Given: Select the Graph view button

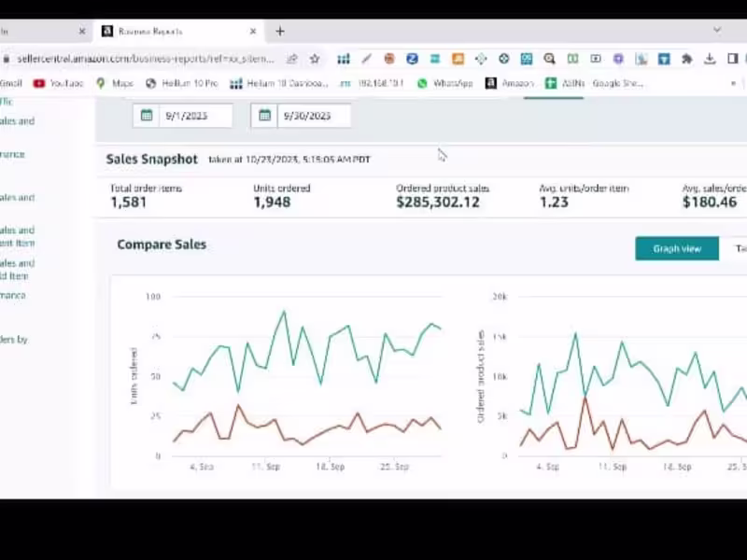Looking at the screenshot, I should (677, 248).
